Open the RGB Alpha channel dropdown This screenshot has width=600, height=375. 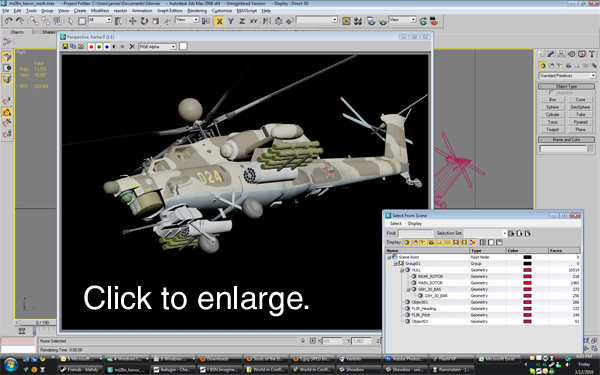(x=157, y=47)
